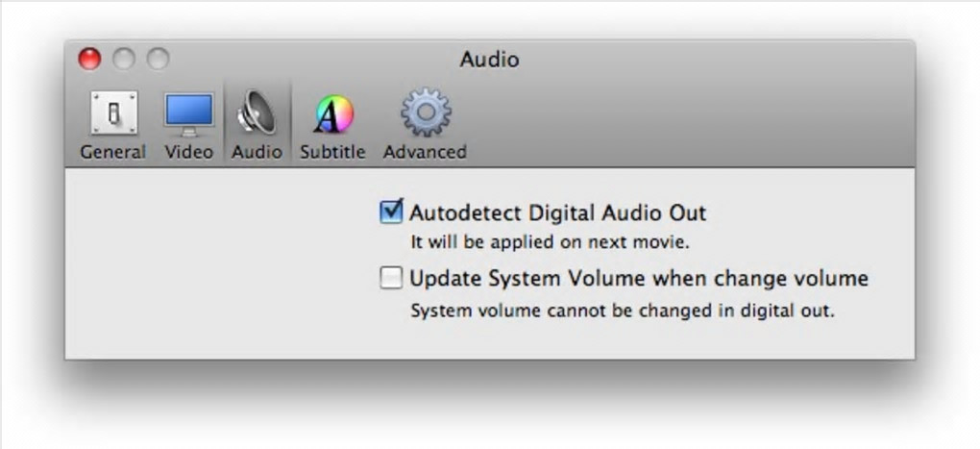Switch to the General tab label
This screenshot has height=449, width=980.
113,152
